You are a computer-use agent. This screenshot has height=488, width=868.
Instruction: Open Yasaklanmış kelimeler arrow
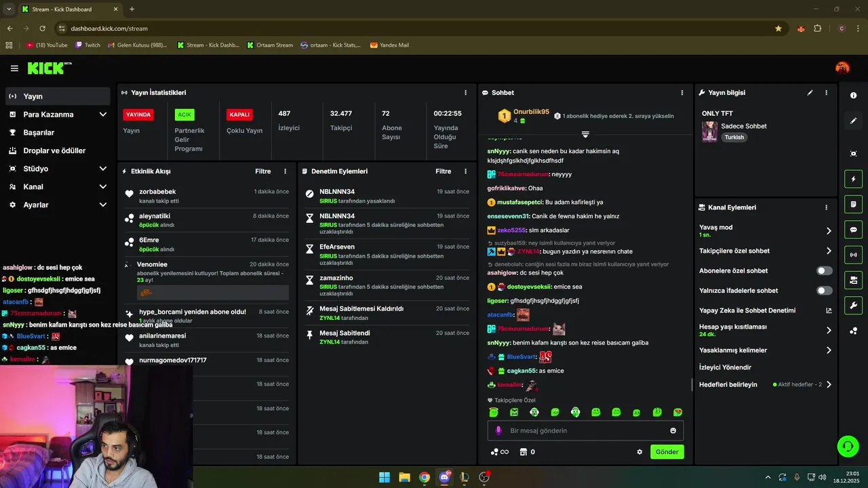[x=829, y=350]
